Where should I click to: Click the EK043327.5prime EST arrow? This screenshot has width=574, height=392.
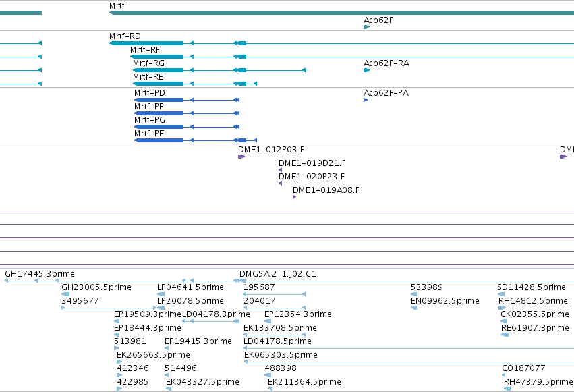[x=169, y=389]
